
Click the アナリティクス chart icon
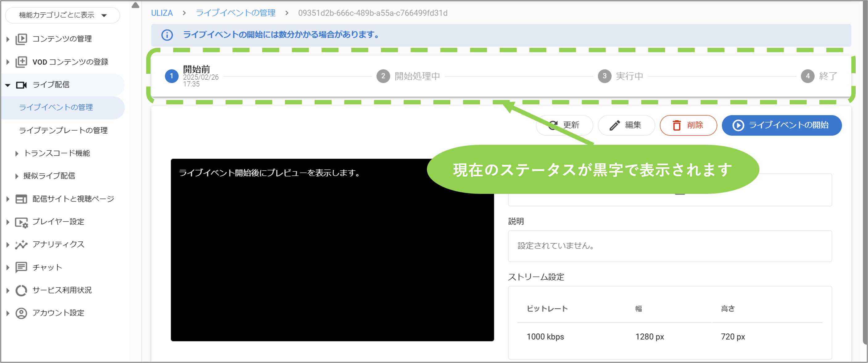(x=21, y=244)
